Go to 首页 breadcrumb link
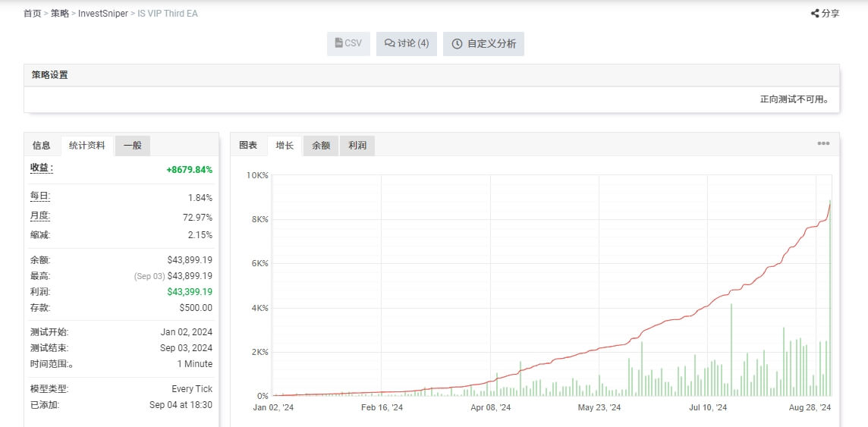This screenshot has height=427, width=868. click(x=32, y=14)
